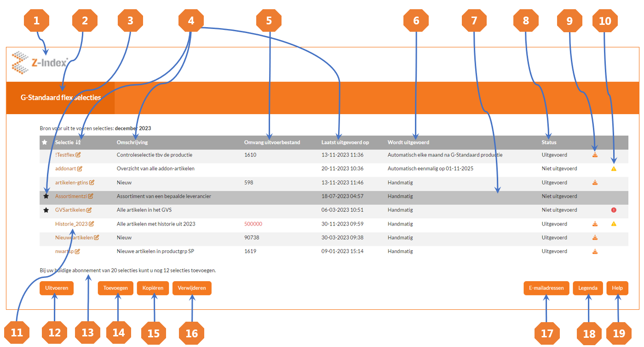Click 'Nieuwe artikelen in productgrp SP' description
The width and height of the screenshot is (644, 347).
[x=155, y=252]
